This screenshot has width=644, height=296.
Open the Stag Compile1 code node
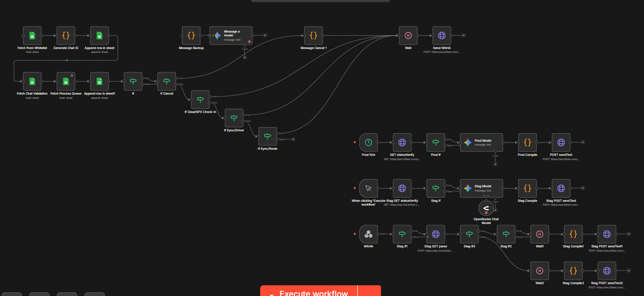(574, 234)
